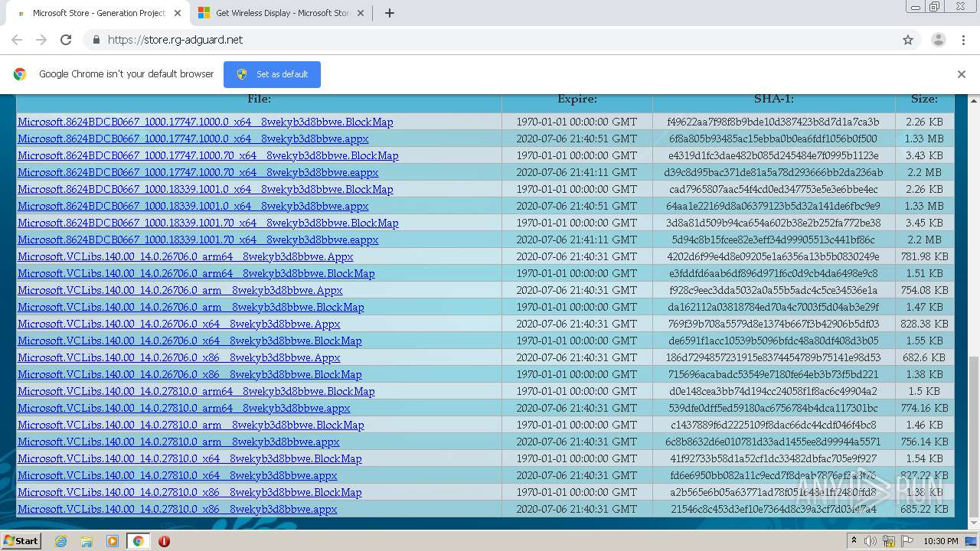The height and width of the screenshot is (551, 980).
Task: Select the 828.38 KB size cell
Action: (x=924, y=324)
